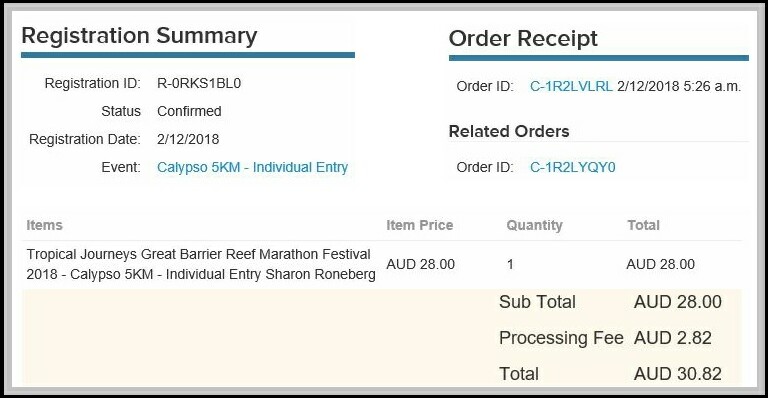Open the Calypso 5KM - Individual Entry link
This screenshot has height=398, width=768.
252,167
